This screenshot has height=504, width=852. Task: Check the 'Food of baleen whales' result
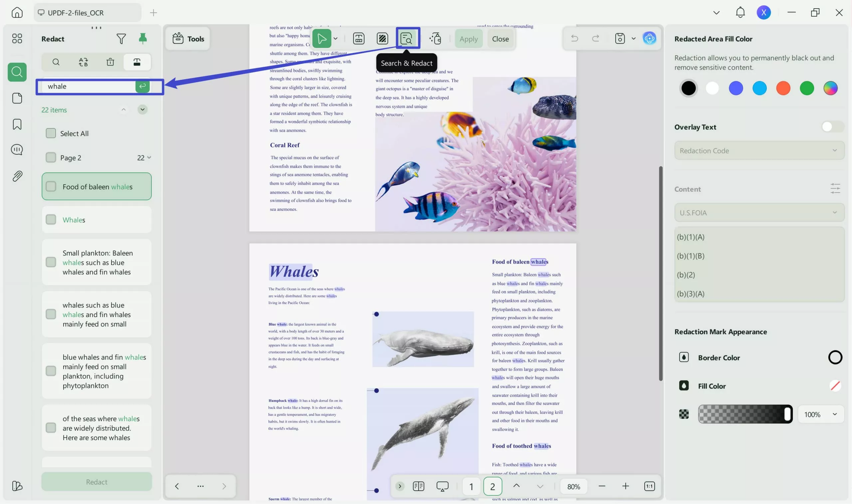click(x=51, y=186)
